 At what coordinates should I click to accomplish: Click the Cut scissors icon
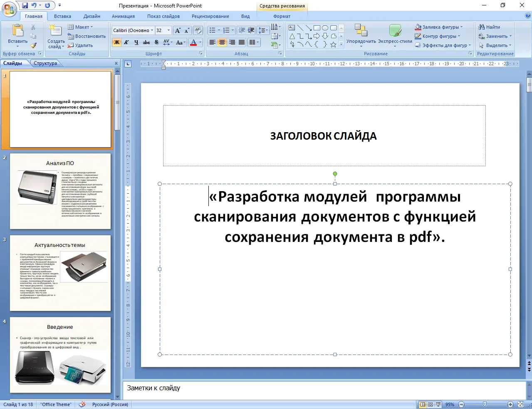coord(33,27)
